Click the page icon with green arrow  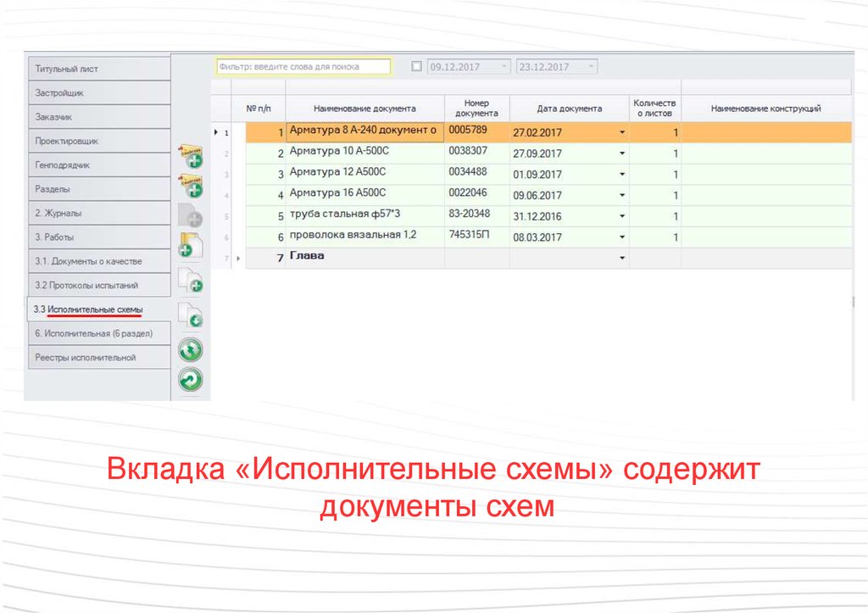click(189, 314)
